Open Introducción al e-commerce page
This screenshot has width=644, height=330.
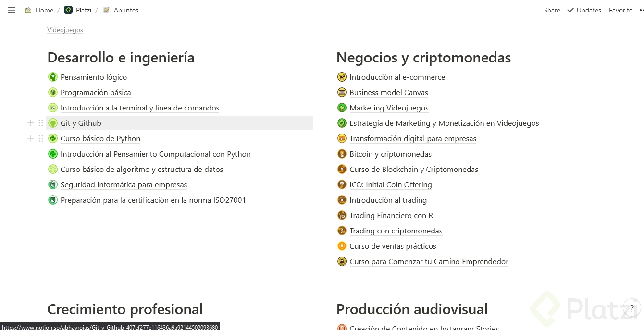tap(397, 77)
